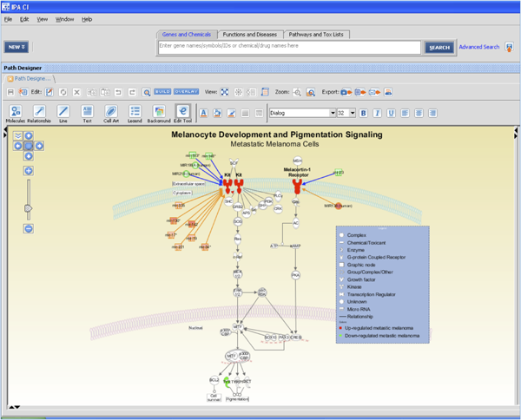Open the Background tool
Screen dimensions: 521x420
tap(159, 114)
